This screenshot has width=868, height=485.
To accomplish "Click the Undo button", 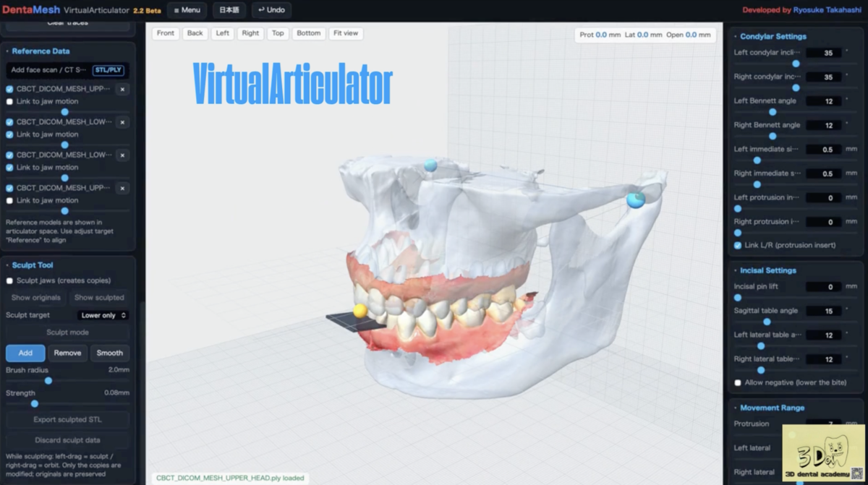I will point(271,10).
